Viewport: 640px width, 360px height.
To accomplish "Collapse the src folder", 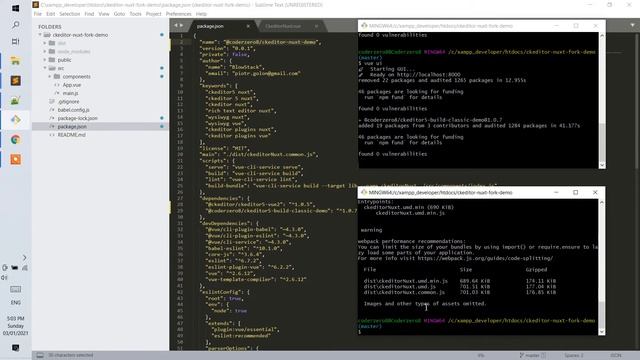I will point(45,68).
